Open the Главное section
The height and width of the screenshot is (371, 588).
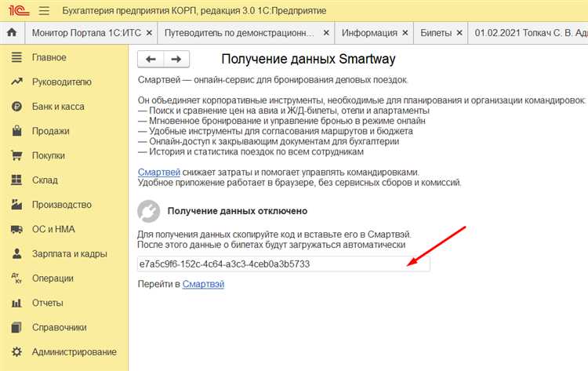coord(49,57)
